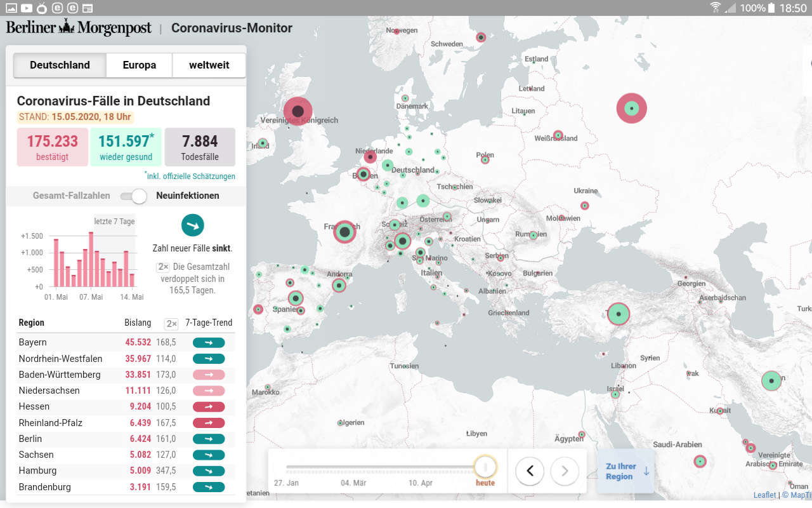The height and width of the screenshot is (508, 812).
Task: Click the Bislang column header
Action: [138, 323]
